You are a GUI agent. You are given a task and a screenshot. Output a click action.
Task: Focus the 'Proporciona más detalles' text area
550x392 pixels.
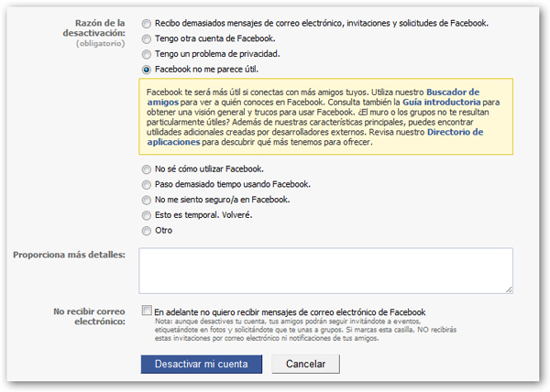pyautogui.click(x=325, y=271)
